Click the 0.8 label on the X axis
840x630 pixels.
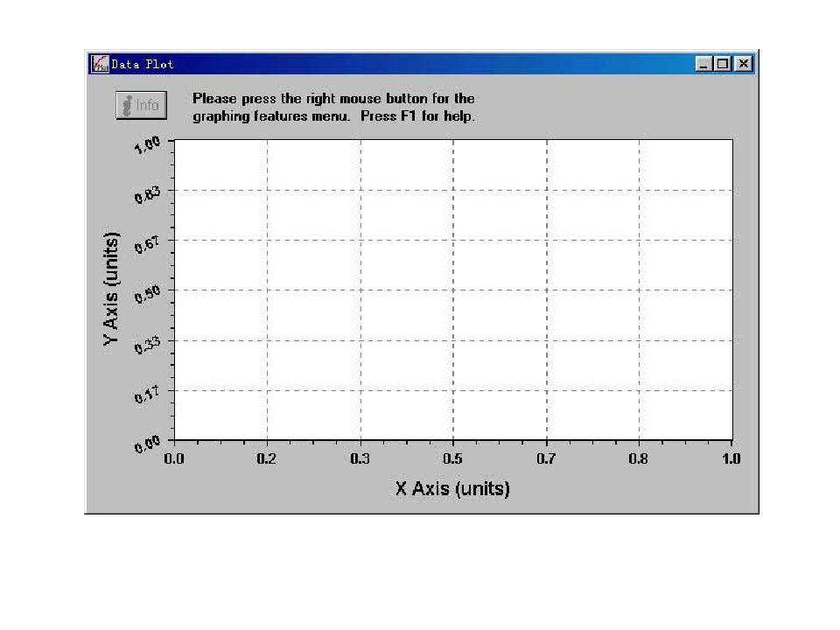pyautogui.click(x=640, y=458)
